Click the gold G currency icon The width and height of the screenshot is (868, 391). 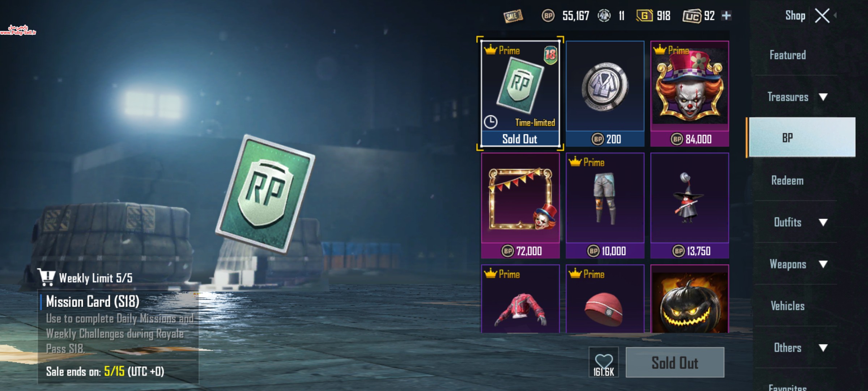pyautogui.click(x=644, y=16)
